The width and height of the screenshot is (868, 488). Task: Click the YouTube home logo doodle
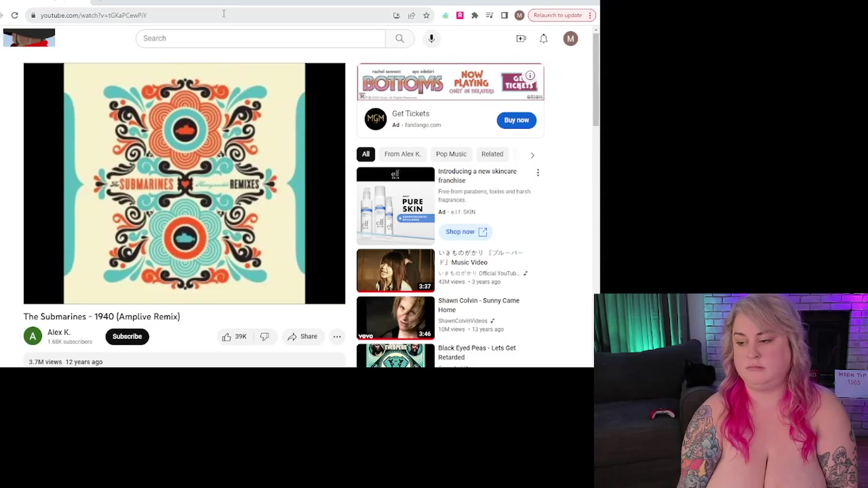[29, 38]
